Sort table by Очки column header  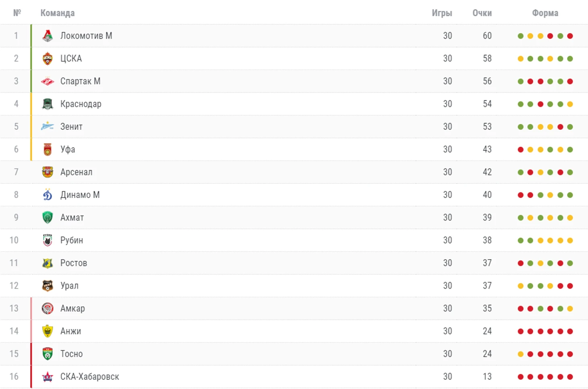point(482,13)
